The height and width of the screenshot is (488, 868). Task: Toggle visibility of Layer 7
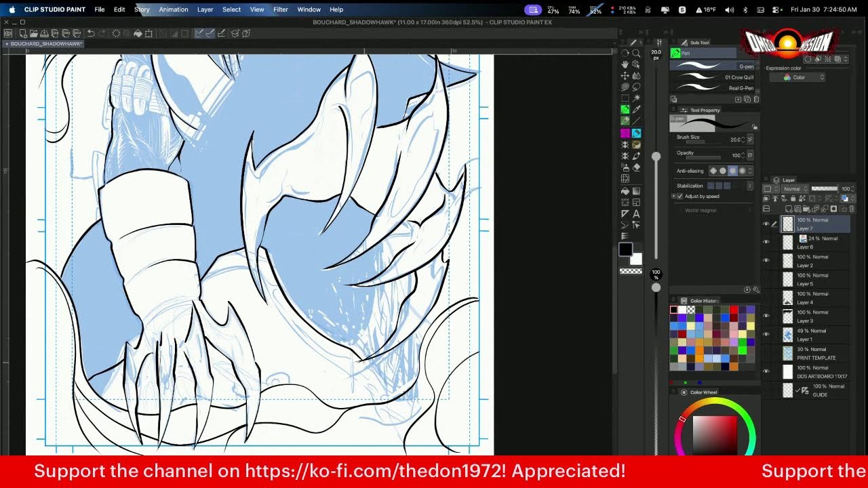pyautogui.click(x=766, y=224)
